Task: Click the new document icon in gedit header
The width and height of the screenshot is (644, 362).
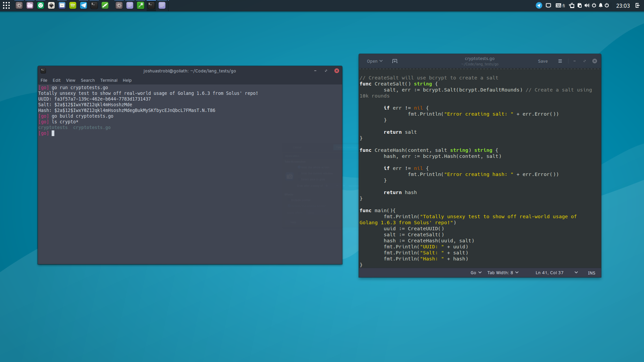Action: (395, 61)
